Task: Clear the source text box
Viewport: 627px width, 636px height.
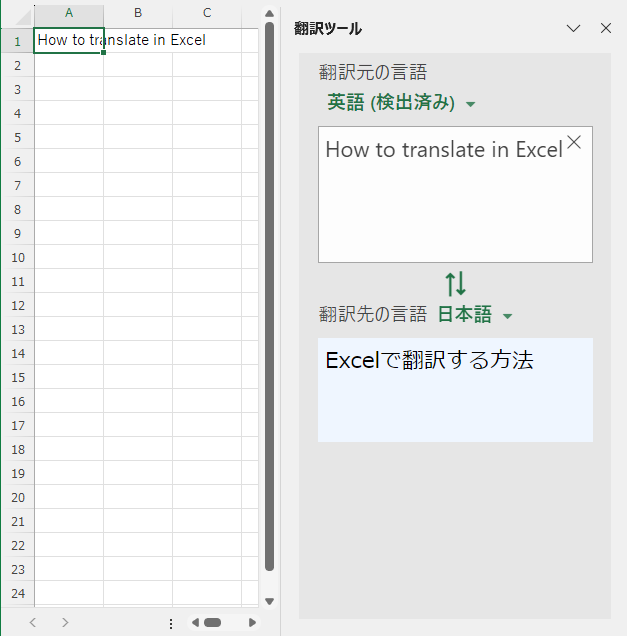Action: [x=574, y=142]
